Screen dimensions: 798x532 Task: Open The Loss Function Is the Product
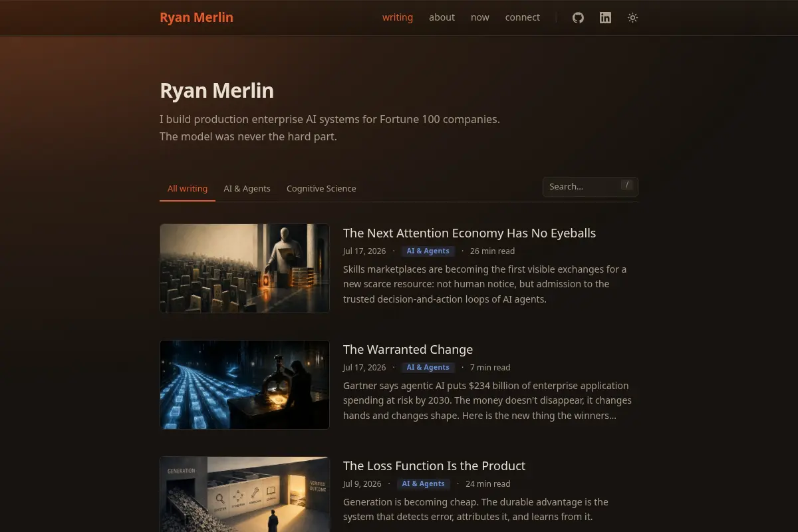pyautogui.click(x=434, y=465)
